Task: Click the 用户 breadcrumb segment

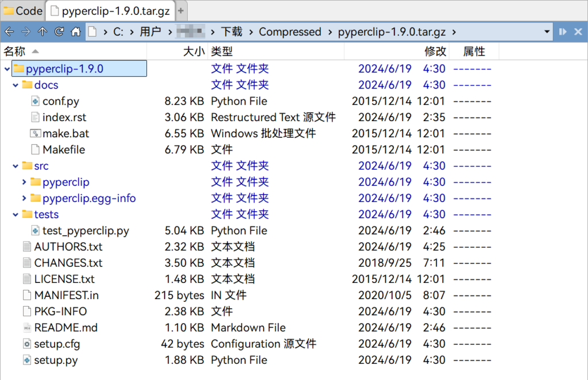Action: click(150, 32)
